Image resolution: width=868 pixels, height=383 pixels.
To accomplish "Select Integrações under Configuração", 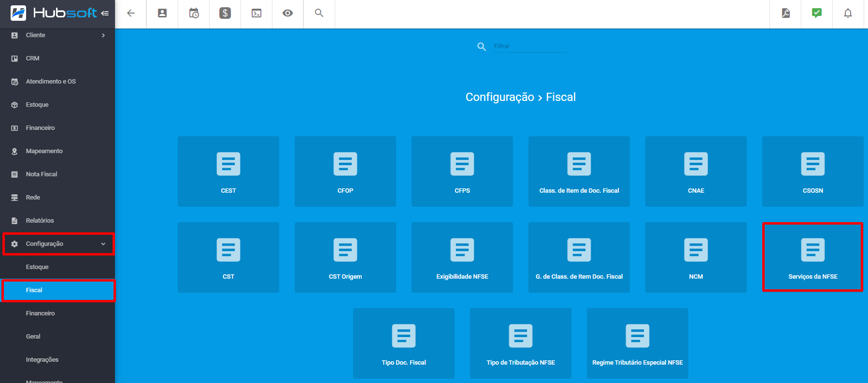I will 57,360.
